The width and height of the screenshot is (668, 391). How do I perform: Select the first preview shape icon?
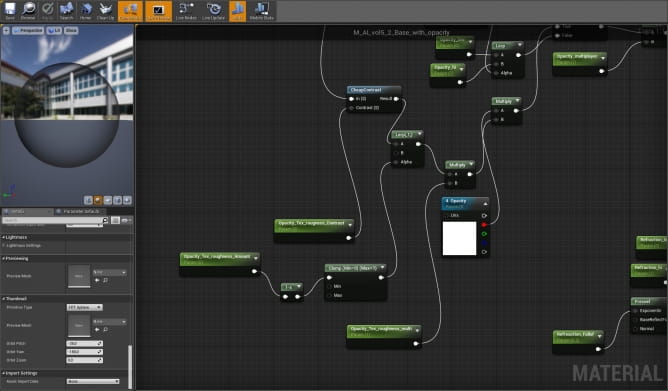click(x=88, y=200)
